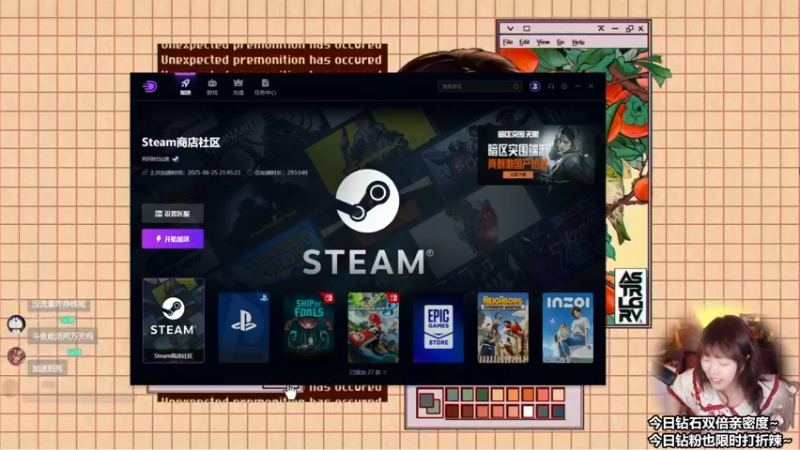Open File menu in retro window
The height and width of the screenshot is (450, 800).
[x=508, y=42]
